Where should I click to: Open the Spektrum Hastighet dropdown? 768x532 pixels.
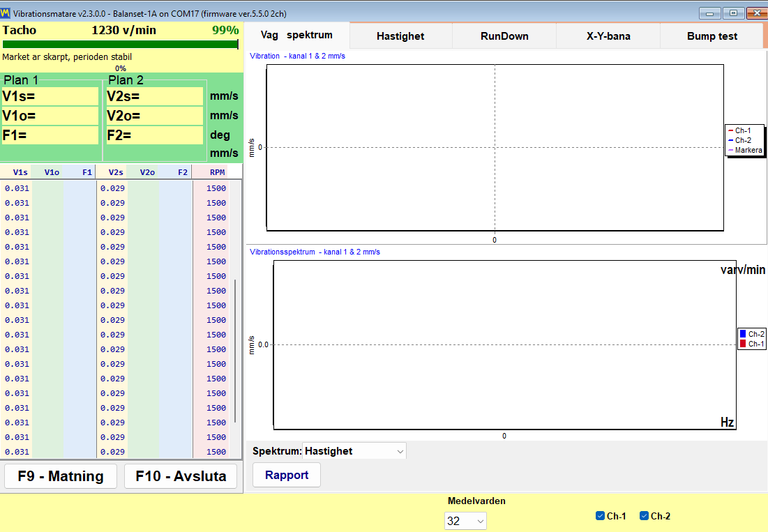coord(354,450)
